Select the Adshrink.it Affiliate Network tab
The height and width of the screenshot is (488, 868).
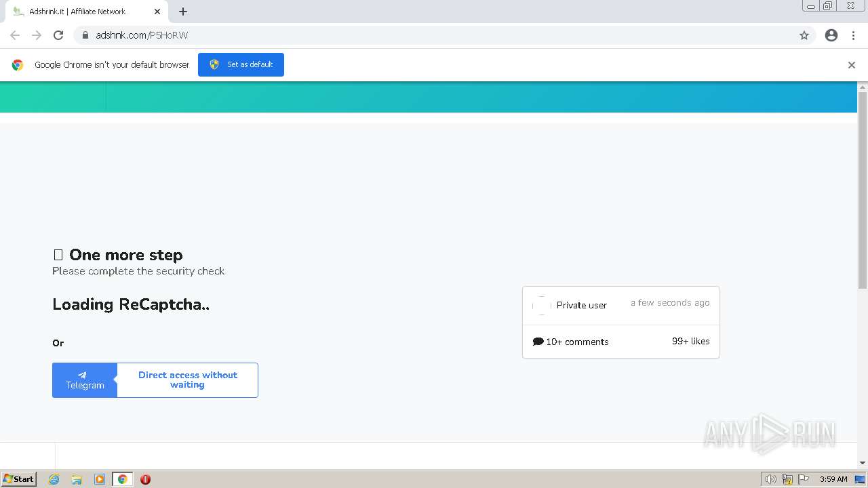point(85,12)
